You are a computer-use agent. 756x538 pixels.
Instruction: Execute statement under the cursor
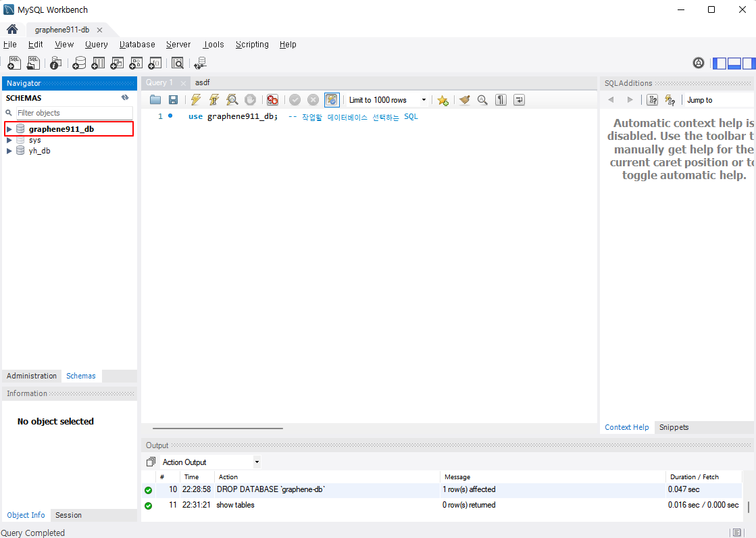[213, 100]
